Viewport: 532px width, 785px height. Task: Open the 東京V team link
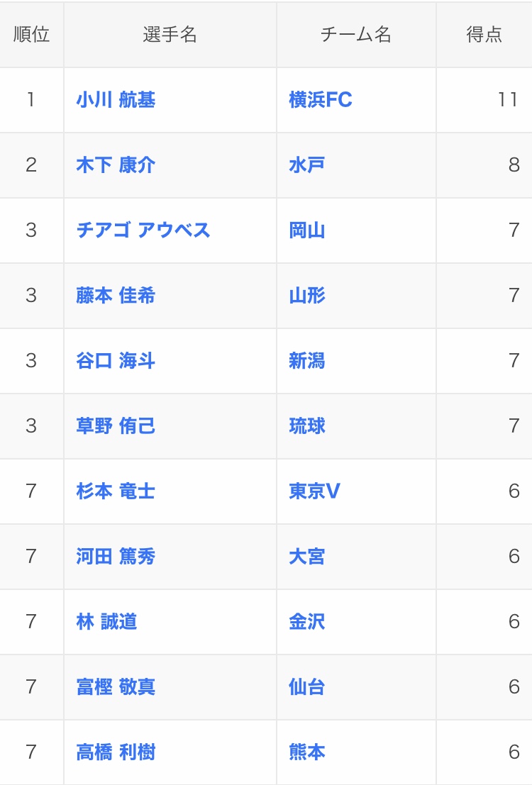(x=314, y=491)
